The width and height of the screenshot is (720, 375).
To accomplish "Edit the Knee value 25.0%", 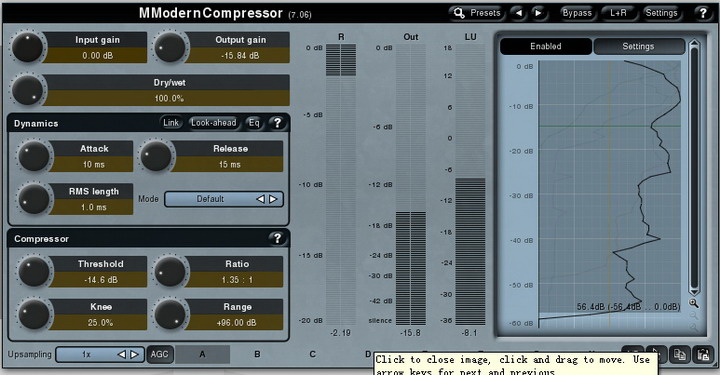I will pos(100,322).
